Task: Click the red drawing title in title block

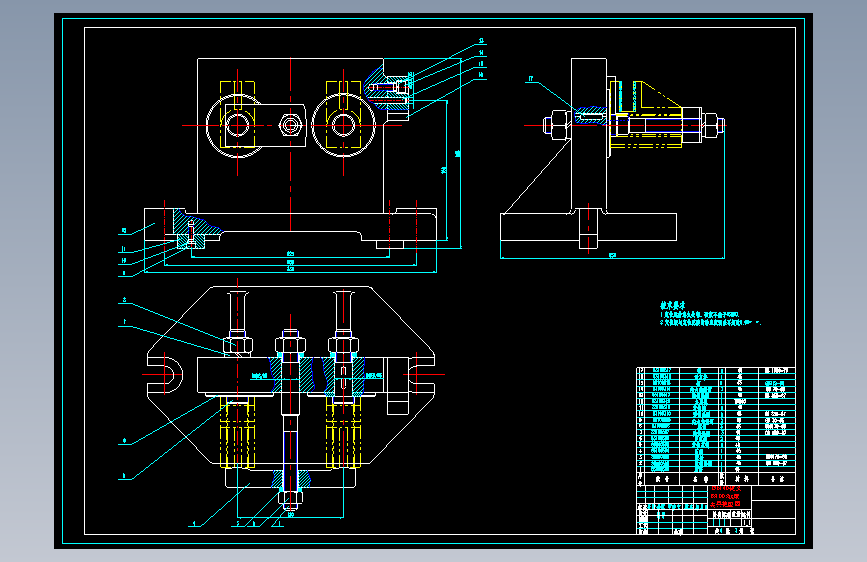Action: pyautogui.click(x=725, y=496)
